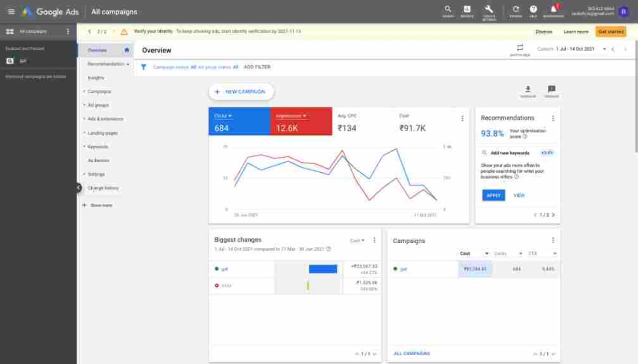Open the Cost dropdown in Biggest changes
Image resolution: width=638 pixels, height=364 pixels.
(x=358, y=240)
